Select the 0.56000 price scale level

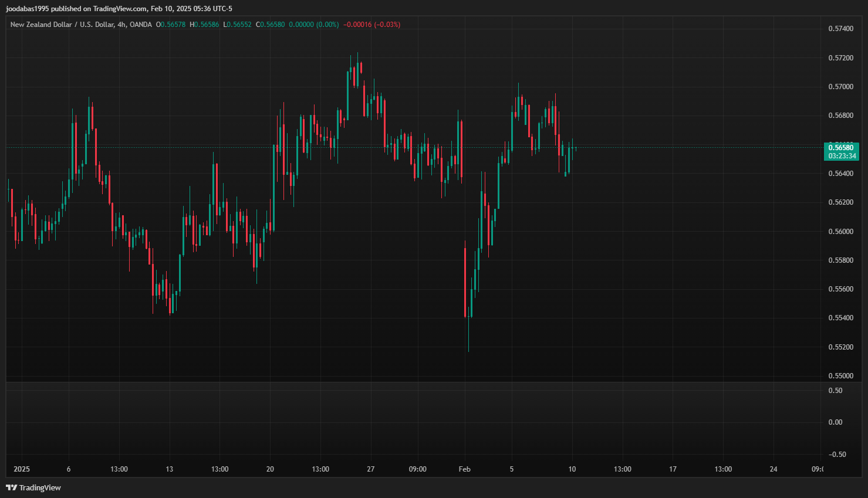(840, 232)
